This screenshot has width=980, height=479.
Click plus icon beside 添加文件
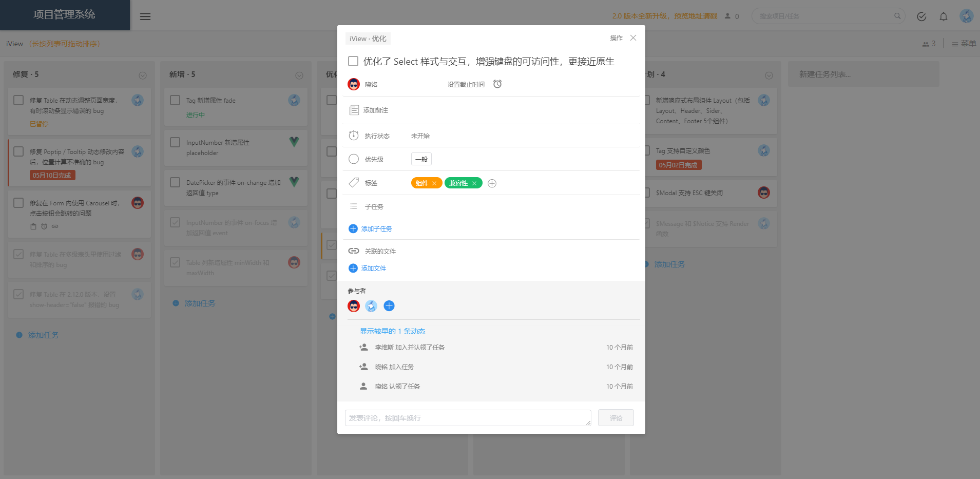coord(353,268)
